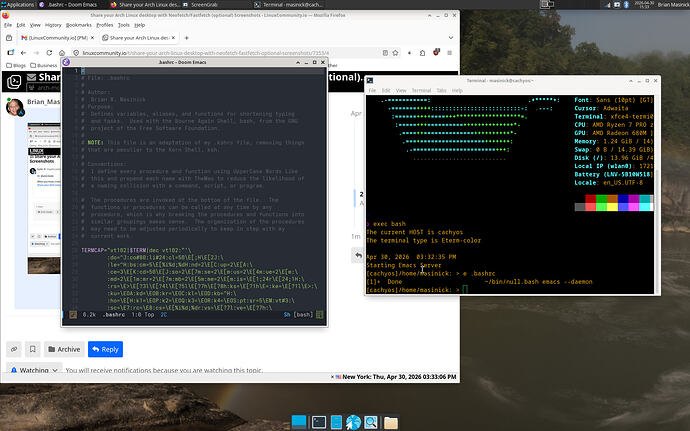
Task: Click the New York date and time status entry
Action: coord(396,377)
